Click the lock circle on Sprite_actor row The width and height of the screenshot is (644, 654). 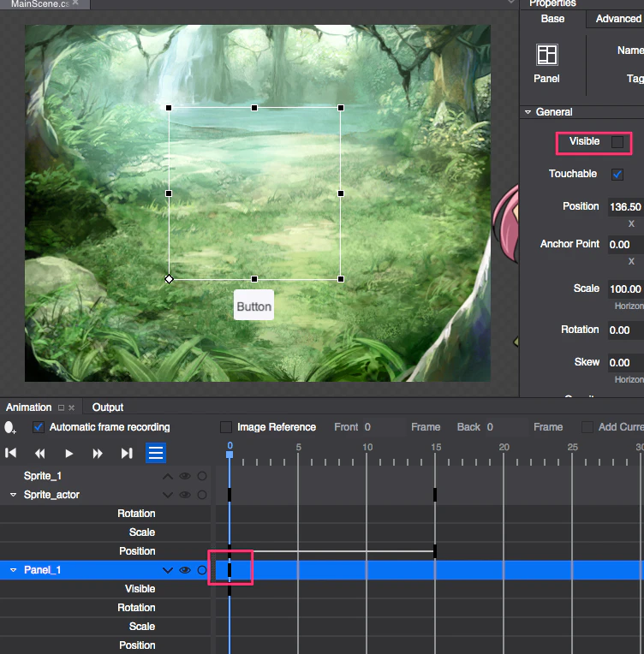coord(202,495)
